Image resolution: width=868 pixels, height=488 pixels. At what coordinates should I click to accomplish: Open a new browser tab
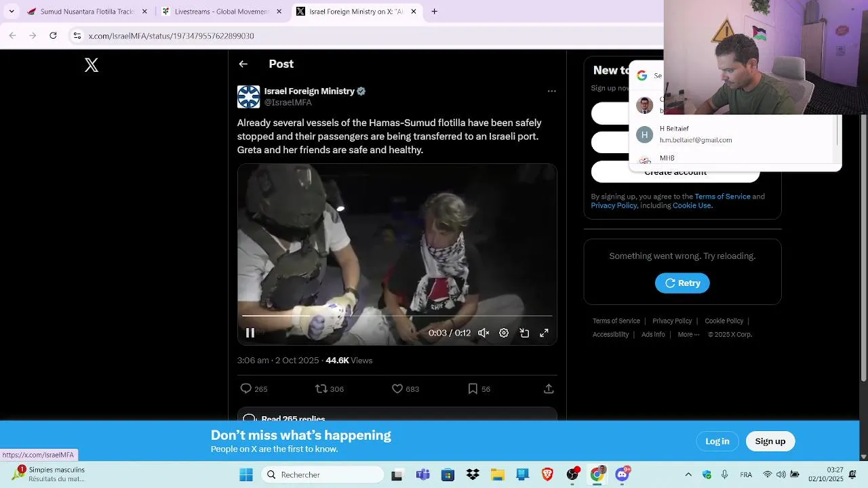coord(435,12)
